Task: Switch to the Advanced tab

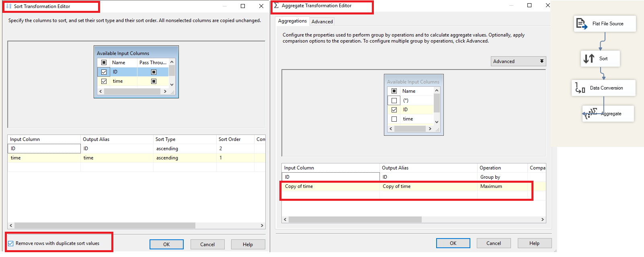Action: point(322,22)
